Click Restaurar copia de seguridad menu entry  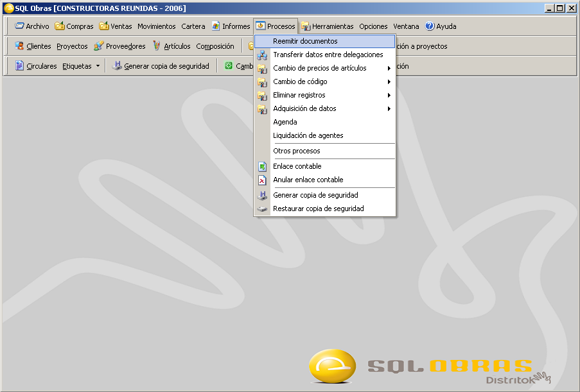tap(318, 209)
